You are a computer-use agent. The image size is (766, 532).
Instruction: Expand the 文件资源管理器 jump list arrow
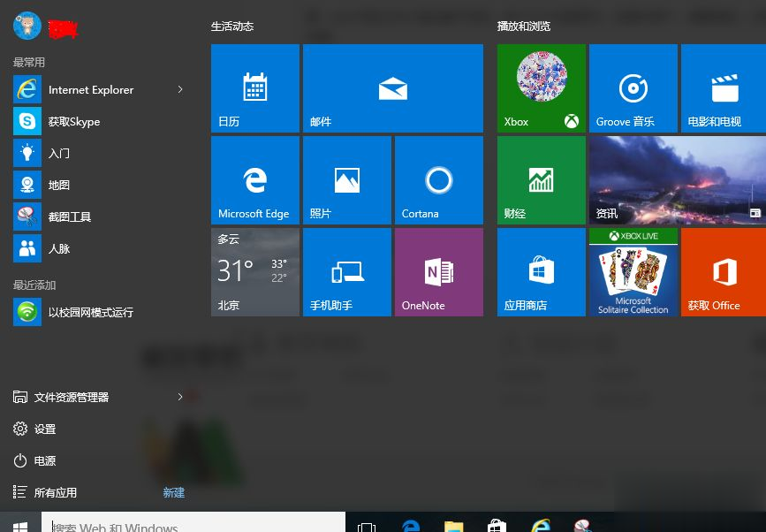180,397
